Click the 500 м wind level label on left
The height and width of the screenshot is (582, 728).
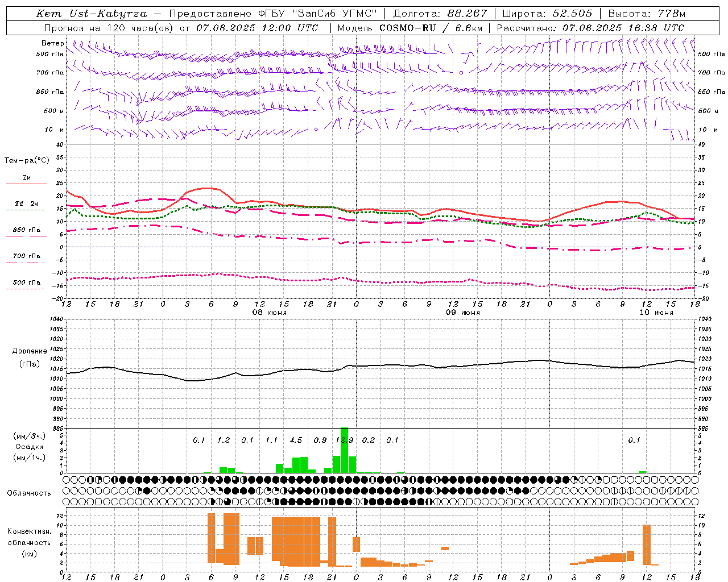(54, 111)
